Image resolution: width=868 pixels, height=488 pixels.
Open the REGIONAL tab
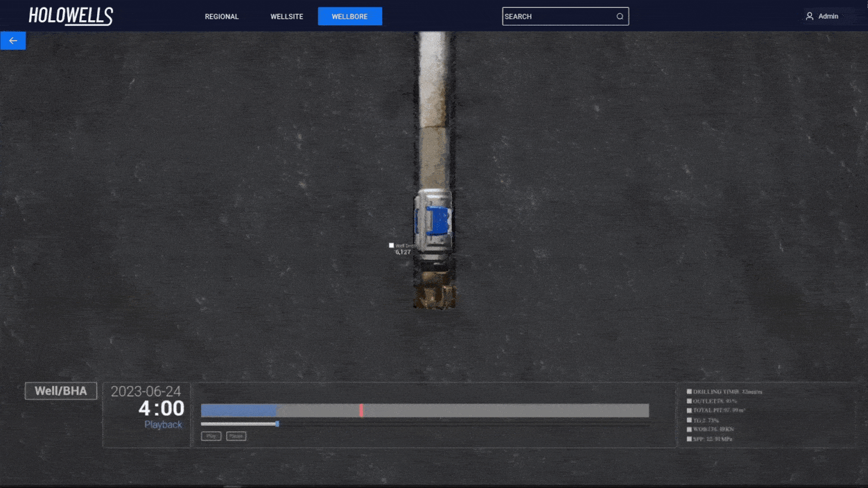click(x=222, y=16)
